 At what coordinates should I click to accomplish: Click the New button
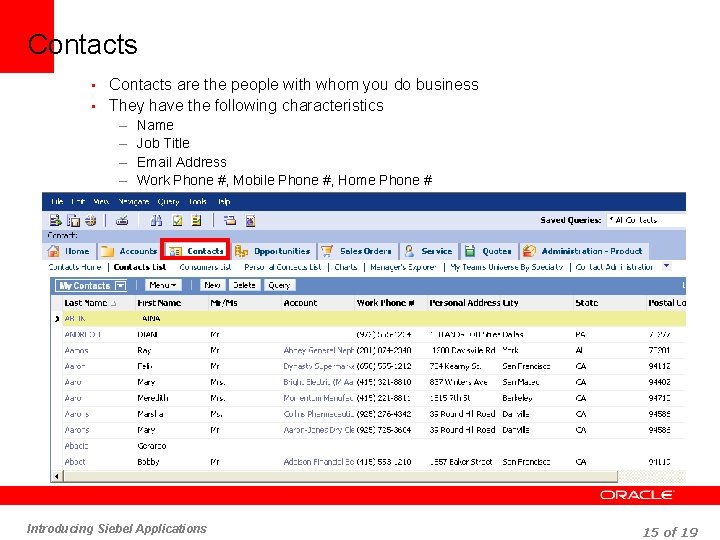[x=212, y=285]
